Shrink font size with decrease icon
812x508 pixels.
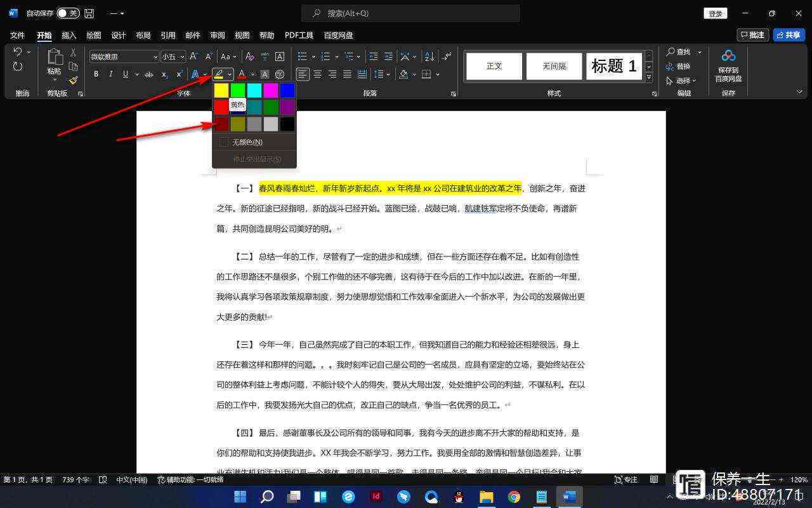click(x=209, y=57)
